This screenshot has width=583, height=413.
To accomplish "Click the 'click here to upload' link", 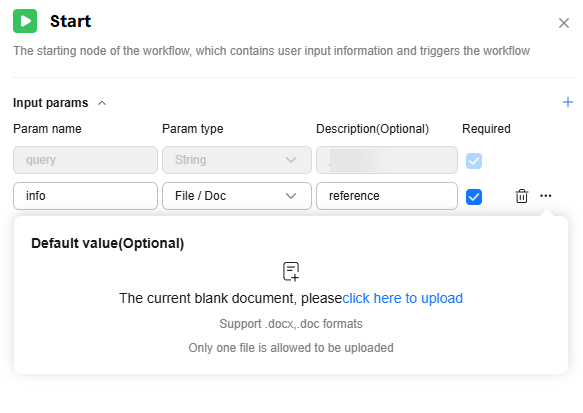I will point(402,299).
